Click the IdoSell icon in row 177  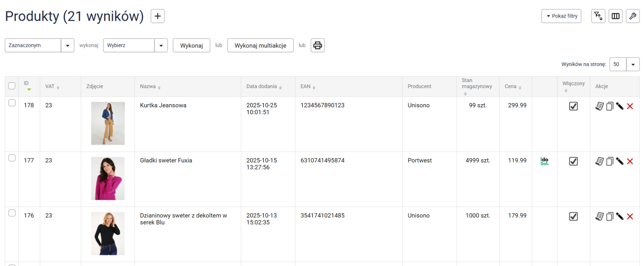(x=544, y=161)
